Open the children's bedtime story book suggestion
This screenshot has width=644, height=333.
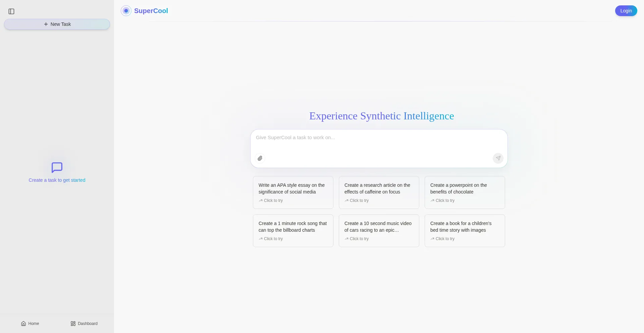click(465, 230)
